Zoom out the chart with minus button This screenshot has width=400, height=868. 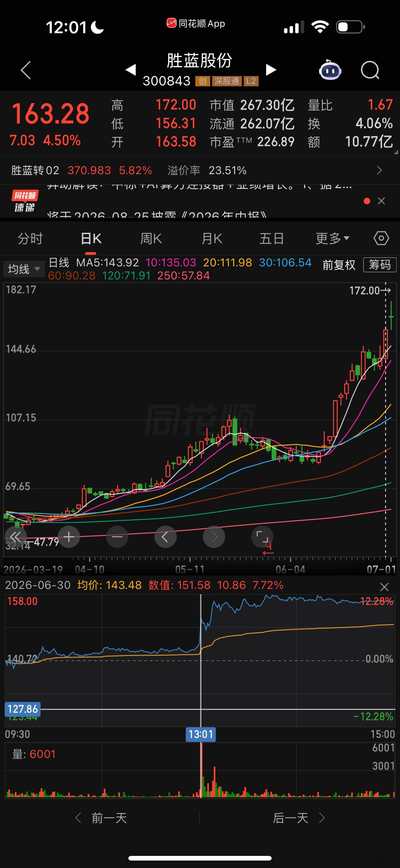117,536
